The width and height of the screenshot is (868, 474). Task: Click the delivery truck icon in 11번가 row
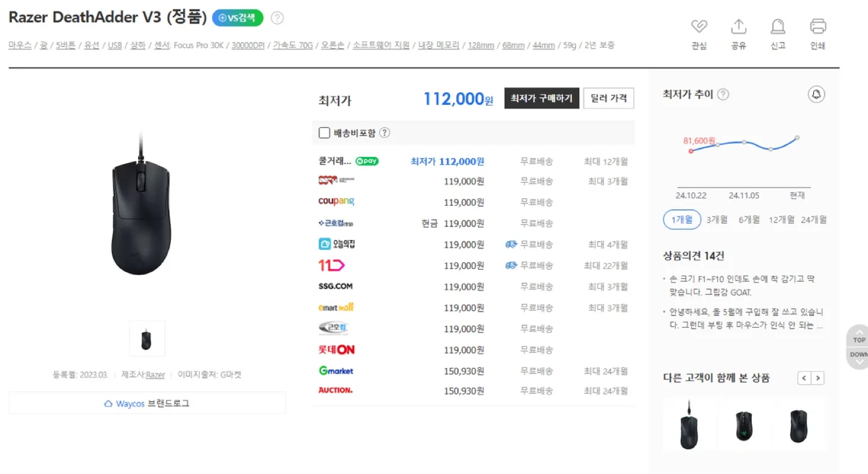[511, 265]
